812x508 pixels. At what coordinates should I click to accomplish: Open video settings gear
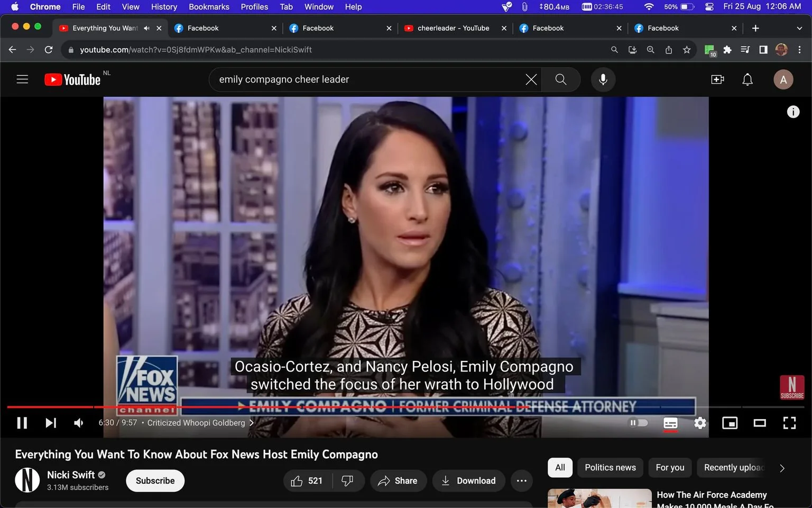click(x=700, y=423)
